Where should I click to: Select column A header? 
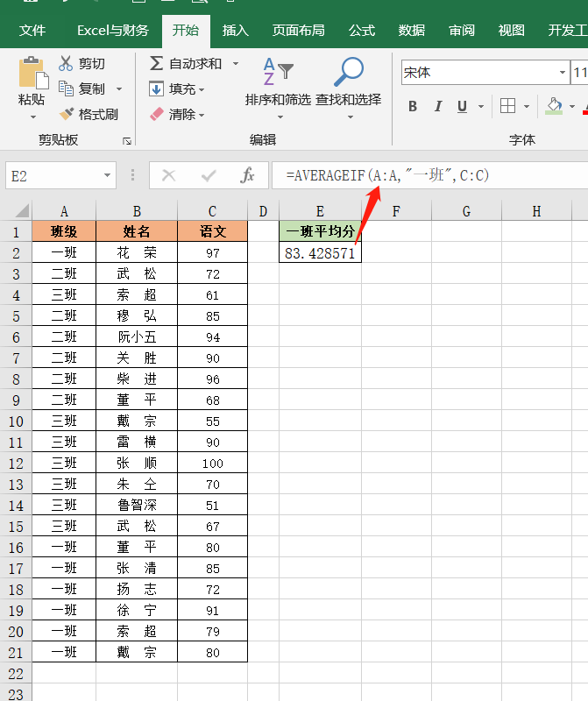64,211
